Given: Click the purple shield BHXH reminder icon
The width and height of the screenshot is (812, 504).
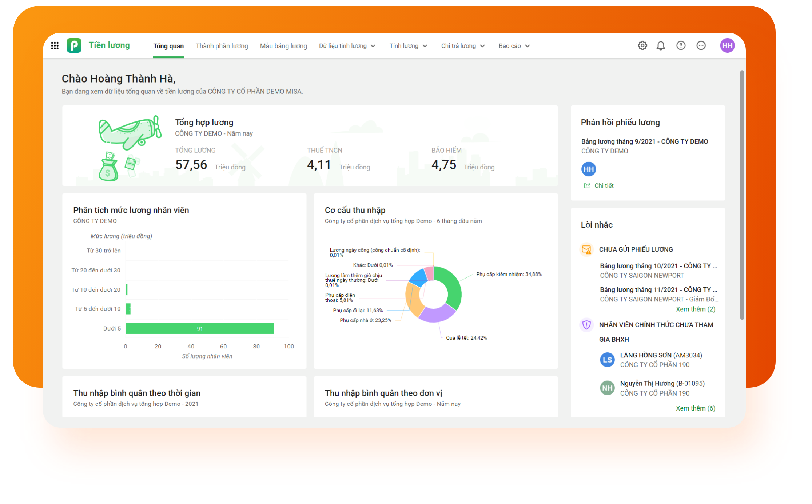Looking at the screenshot, I should click(x=586, y=325).
